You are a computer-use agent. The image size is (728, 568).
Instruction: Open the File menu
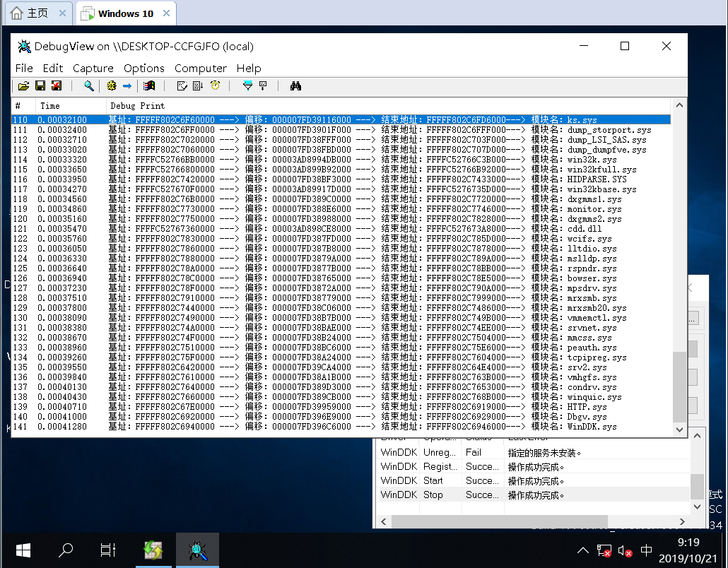click(24, 69)
